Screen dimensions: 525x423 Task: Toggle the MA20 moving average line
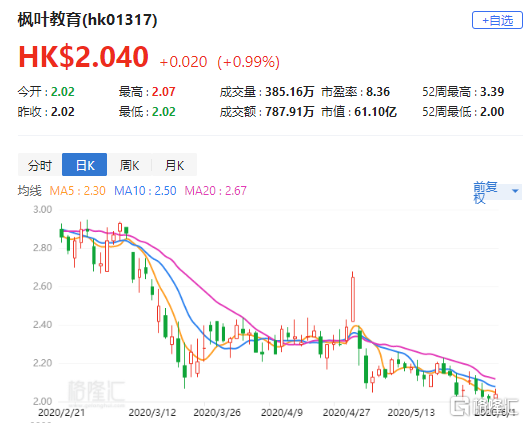pos(215,191)
